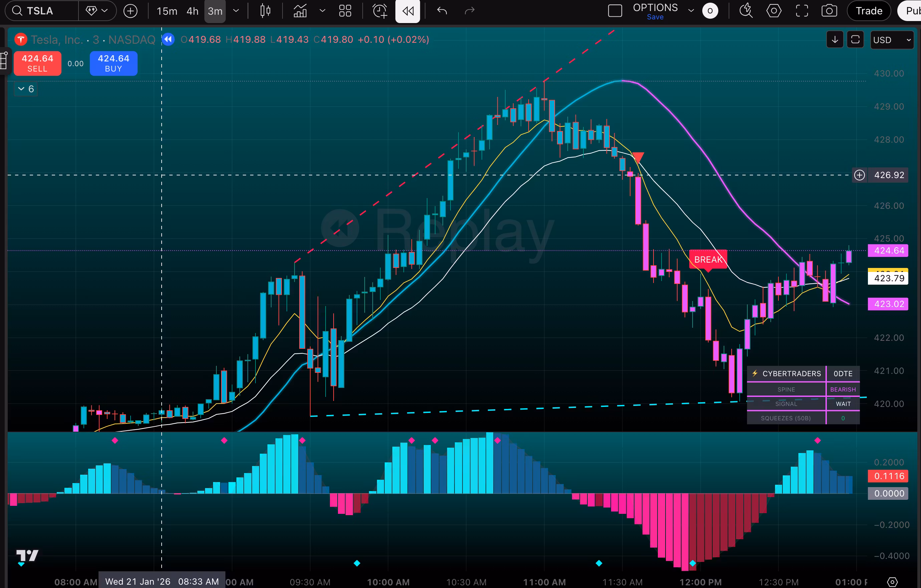The width and height of the screenshot is (921, 588).
Task: Open chart settings via the hexagon gear icon
Action: click(x=773, y=11)
